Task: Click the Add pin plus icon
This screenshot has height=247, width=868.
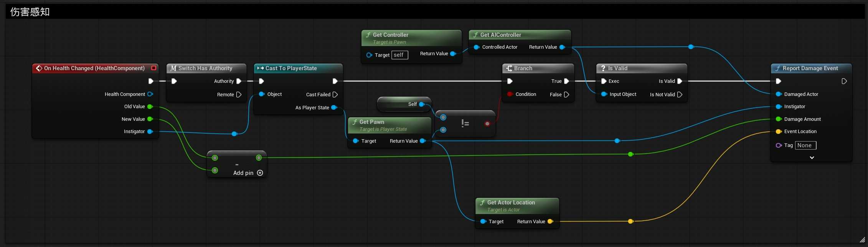Action: tap(260, 173)
